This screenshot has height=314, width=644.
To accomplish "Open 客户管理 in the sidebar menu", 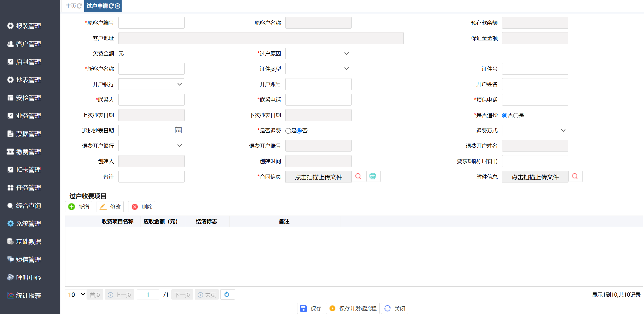I will coord(28,44).
